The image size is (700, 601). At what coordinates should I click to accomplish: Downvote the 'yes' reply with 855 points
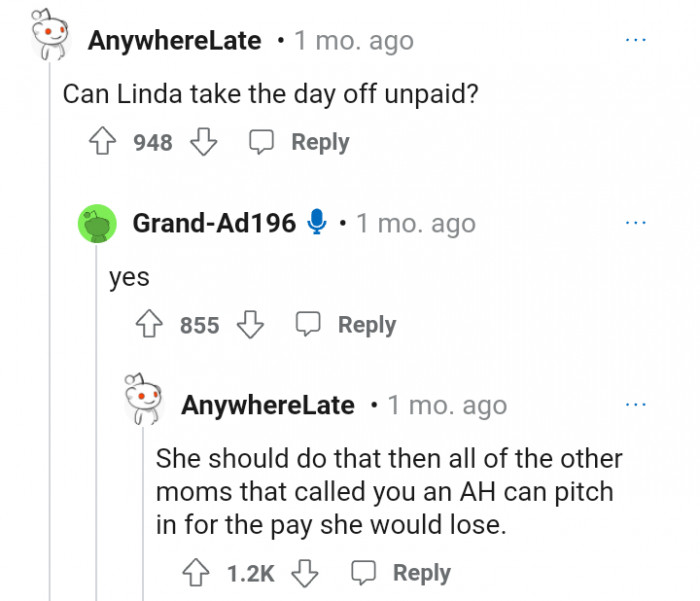249,325
